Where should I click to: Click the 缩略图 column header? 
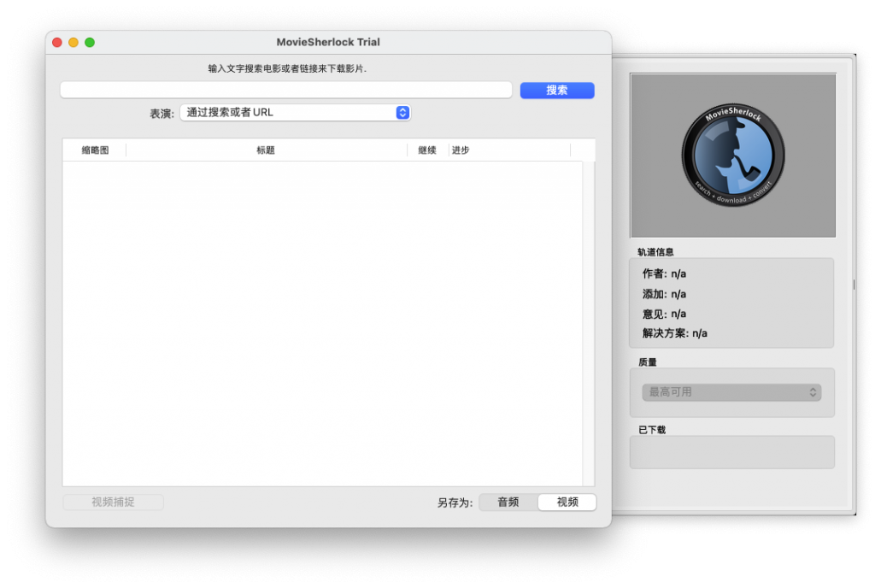[95, 150]
